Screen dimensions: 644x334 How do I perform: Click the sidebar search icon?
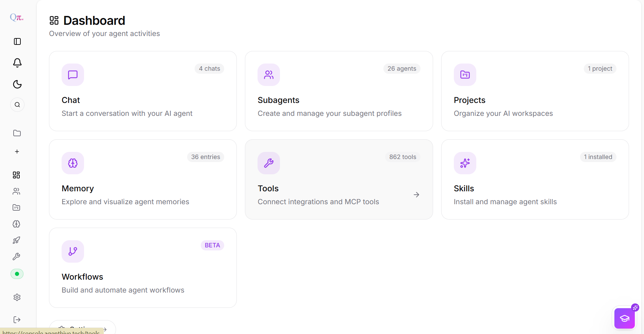(x=17, y=105)
